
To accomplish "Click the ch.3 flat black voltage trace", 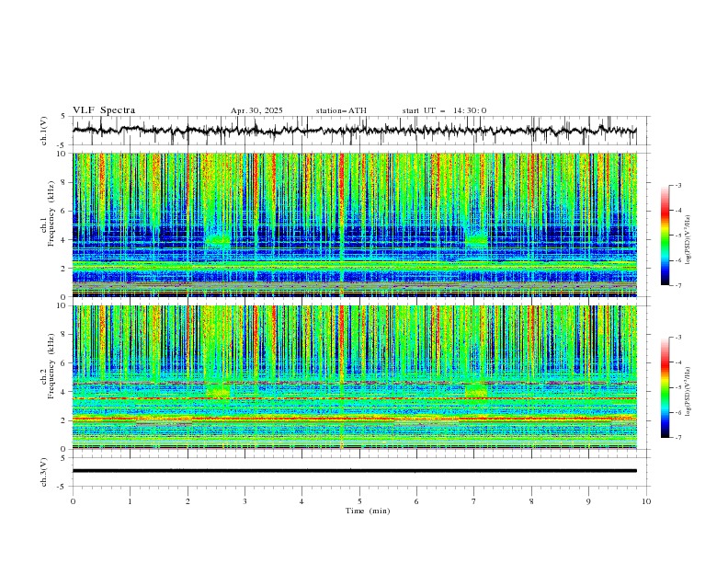I will (x=354, y=471).
